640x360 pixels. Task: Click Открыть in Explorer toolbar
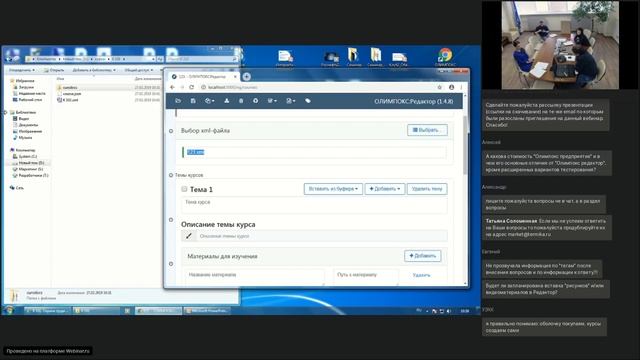54,70
